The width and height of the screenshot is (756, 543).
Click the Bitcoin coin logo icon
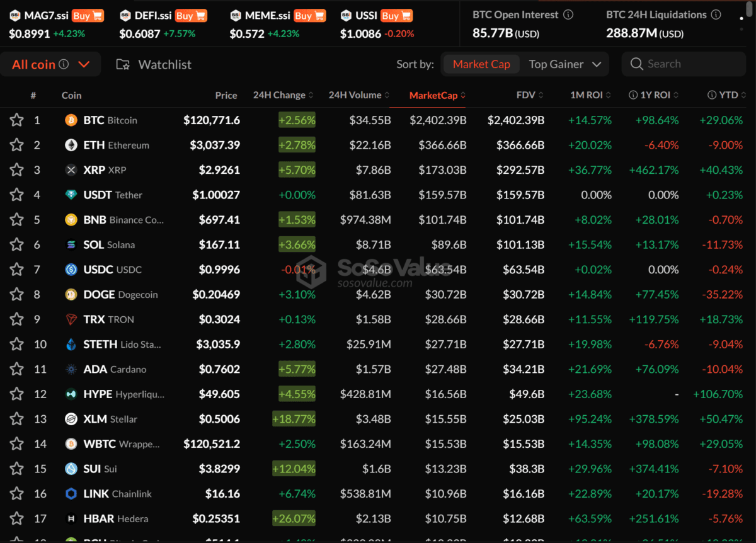pyautogui.click(x=72, y=120)
